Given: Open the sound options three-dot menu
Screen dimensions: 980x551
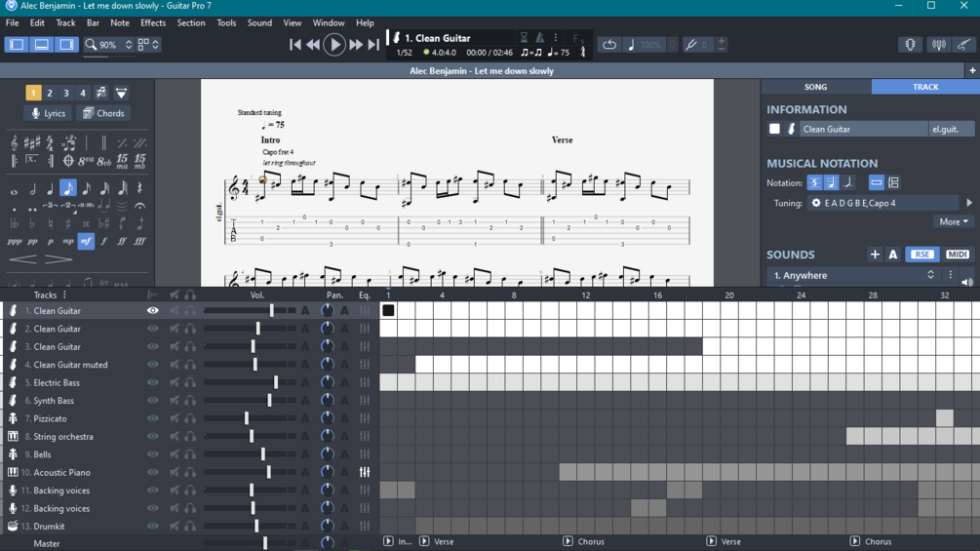Looking at the screenshot, I should (951, 275).
